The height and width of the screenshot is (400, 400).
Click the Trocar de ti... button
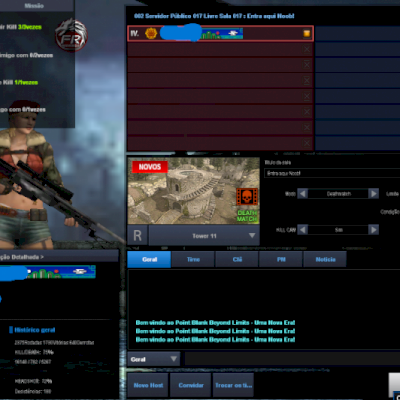coord(233,385)
